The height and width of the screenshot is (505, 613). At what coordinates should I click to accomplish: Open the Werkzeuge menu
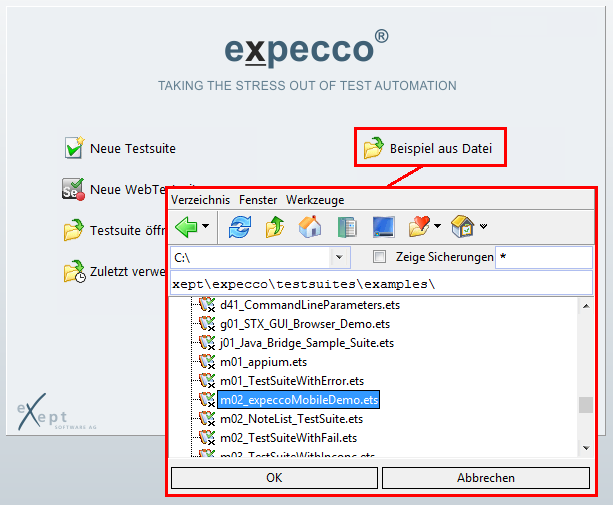tap(315, 200)
